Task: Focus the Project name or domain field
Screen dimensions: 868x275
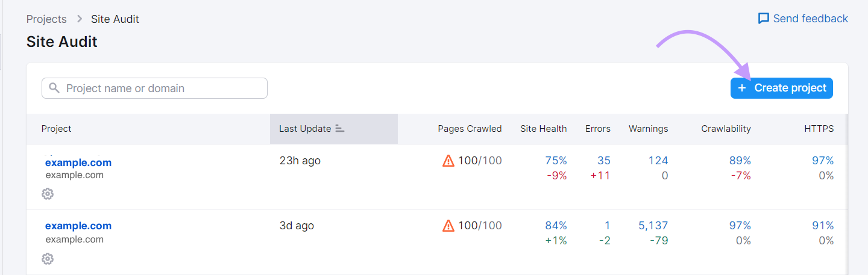Action: (154, 88)
